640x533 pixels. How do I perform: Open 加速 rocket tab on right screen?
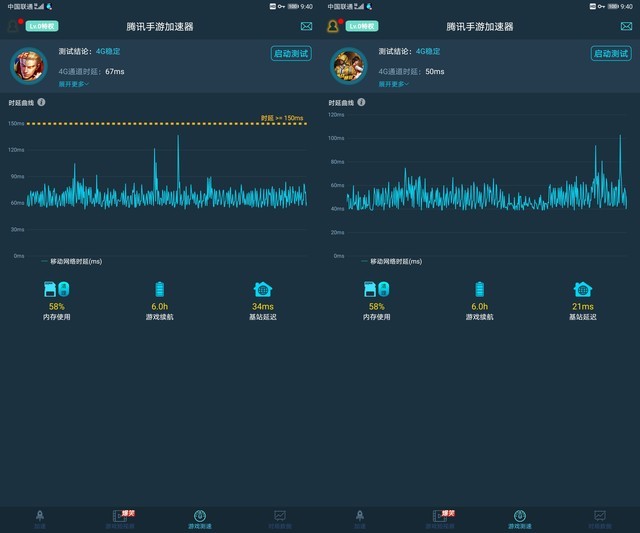point(360,520)
